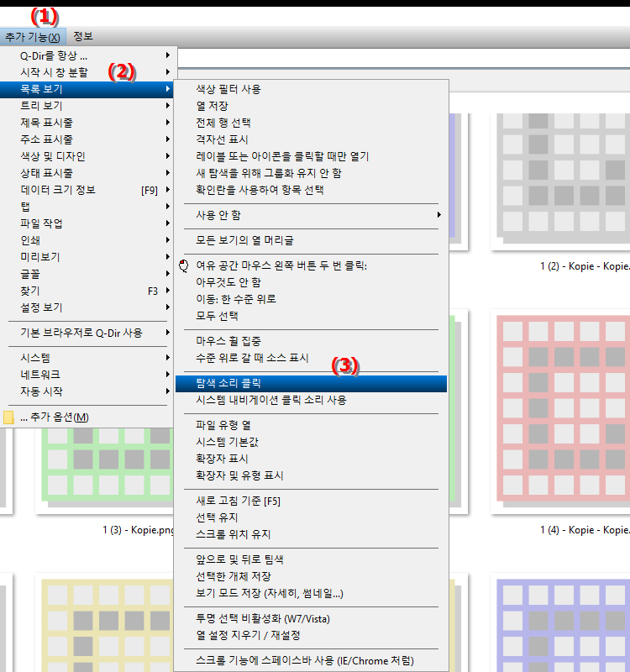Click 앞으로 및 뒤로 탐색 entry

tap(311, 559)
